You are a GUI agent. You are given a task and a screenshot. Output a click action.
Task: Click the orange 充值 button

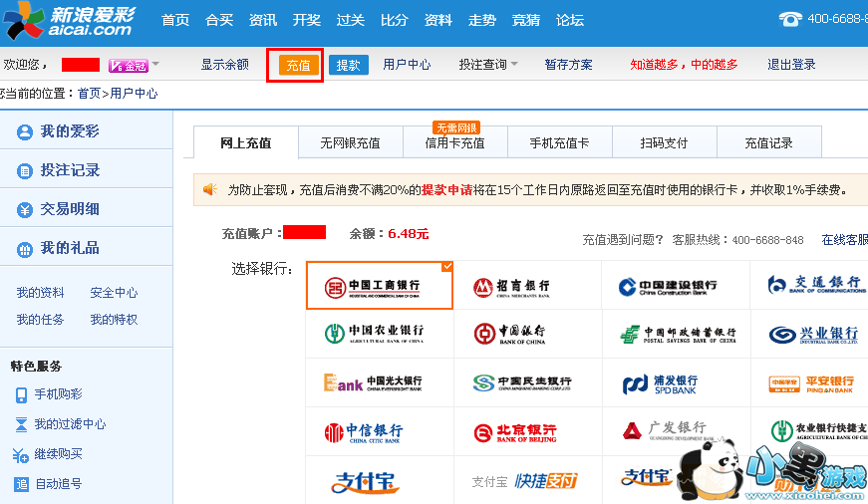tap(298, 65)
